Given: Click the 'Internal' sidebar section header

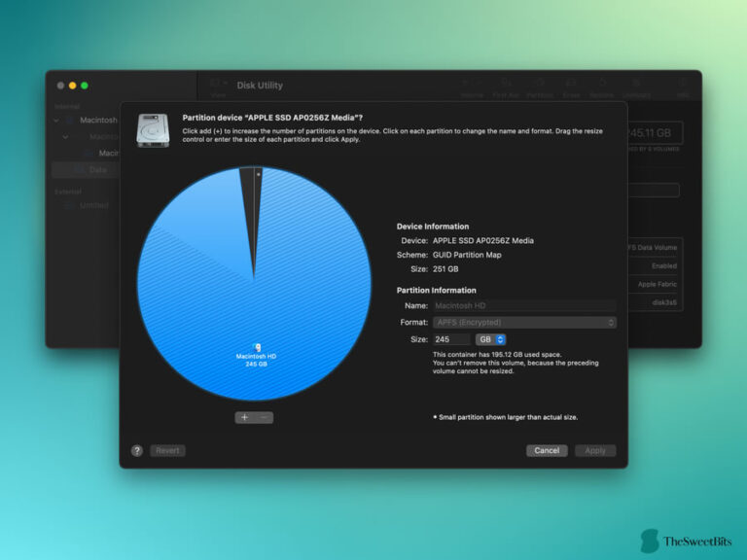Looking at the screenshot, I should click(x=67, y=107).
